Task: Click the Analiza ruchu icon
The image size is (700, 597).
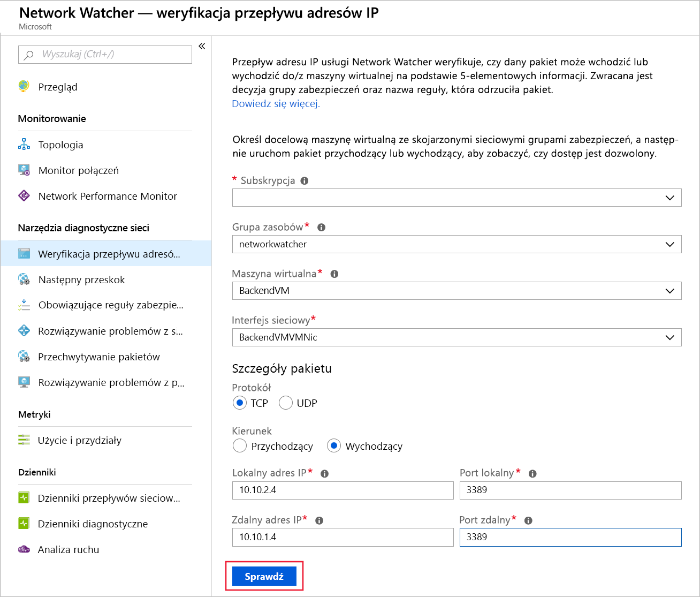Action: click(24, 549)
